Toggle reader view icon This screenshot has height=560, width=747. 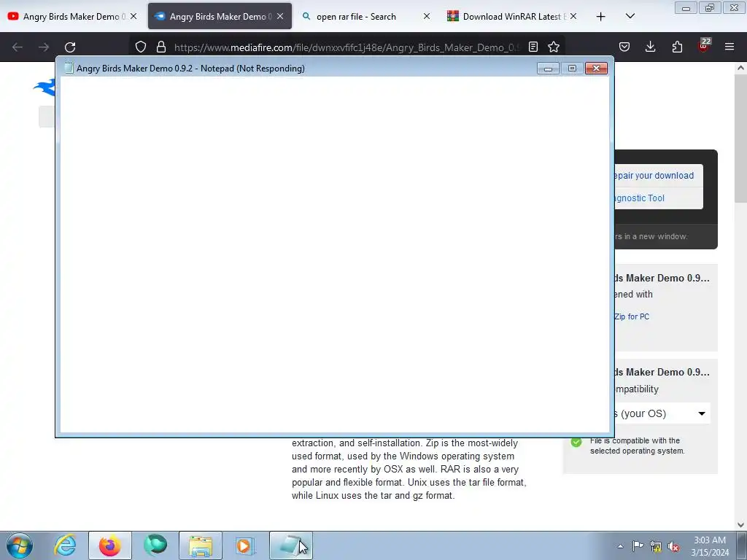533,47
